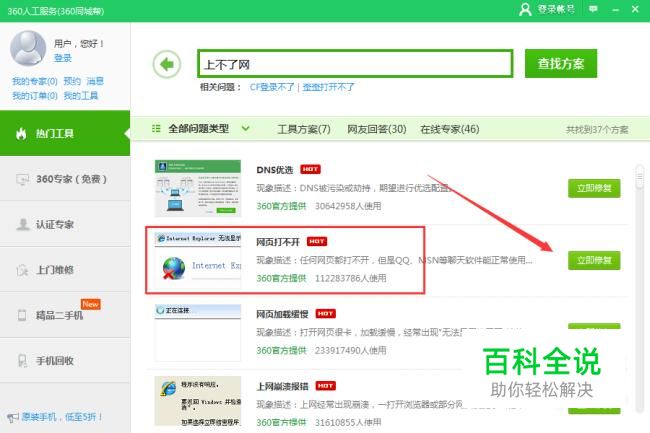
Task: Click the New badge on 精品二手机
Action: click(90, 304)
